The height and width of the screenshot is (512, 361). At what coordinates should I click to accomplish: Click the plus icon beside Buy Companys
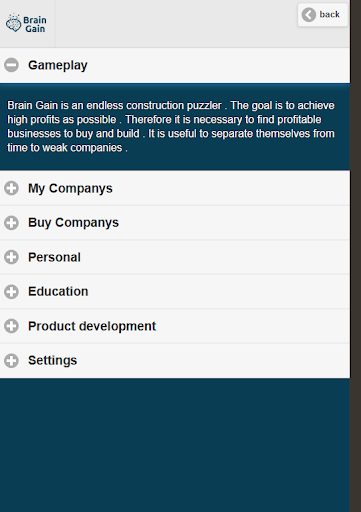(12, 223)
